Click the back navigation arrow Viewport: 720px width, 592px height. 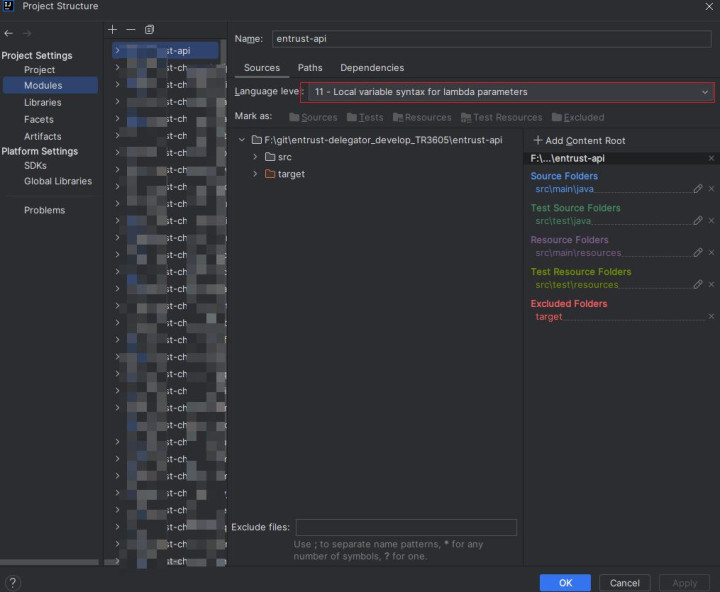(x=9, y=33)
